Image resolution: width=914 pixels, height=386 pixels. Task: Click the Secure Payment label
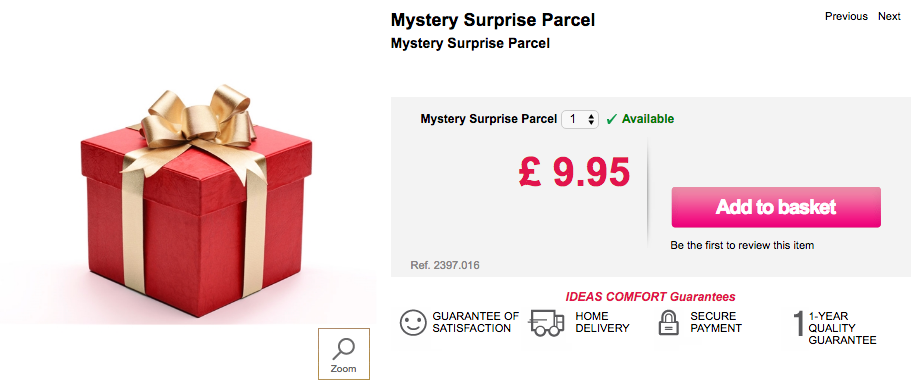pyautogui.click(x=716, y=322)
